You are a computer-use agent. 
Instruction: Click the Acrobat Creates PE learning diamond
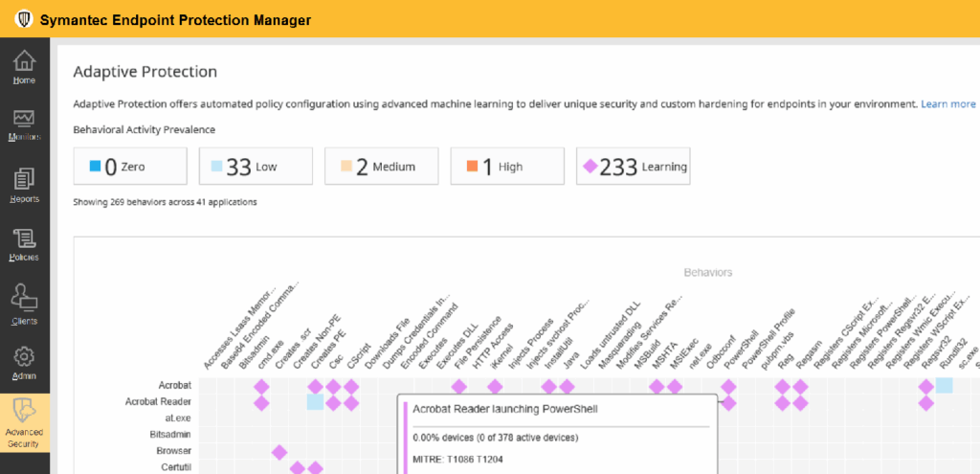coord(316,387)
